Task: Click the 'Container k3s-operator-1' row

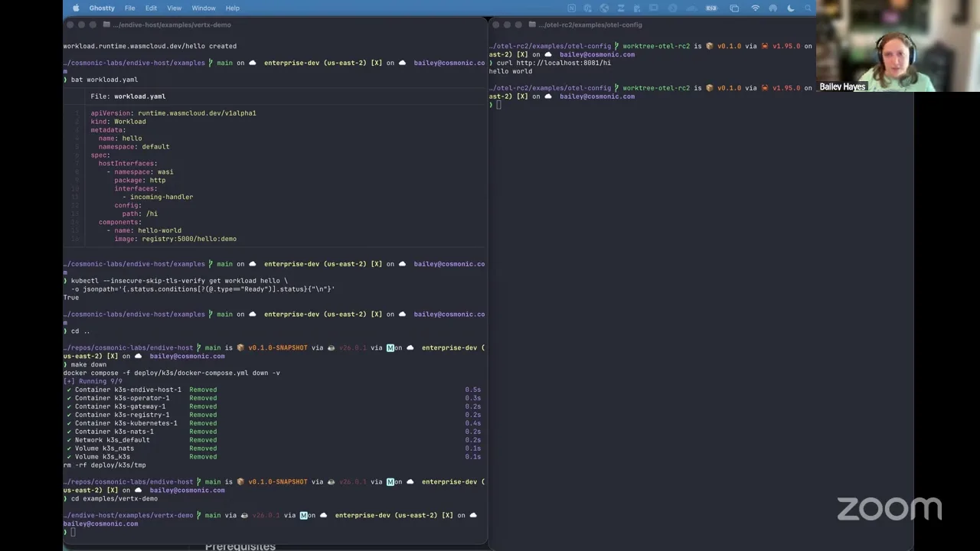Action: click(x=273, y=398)
